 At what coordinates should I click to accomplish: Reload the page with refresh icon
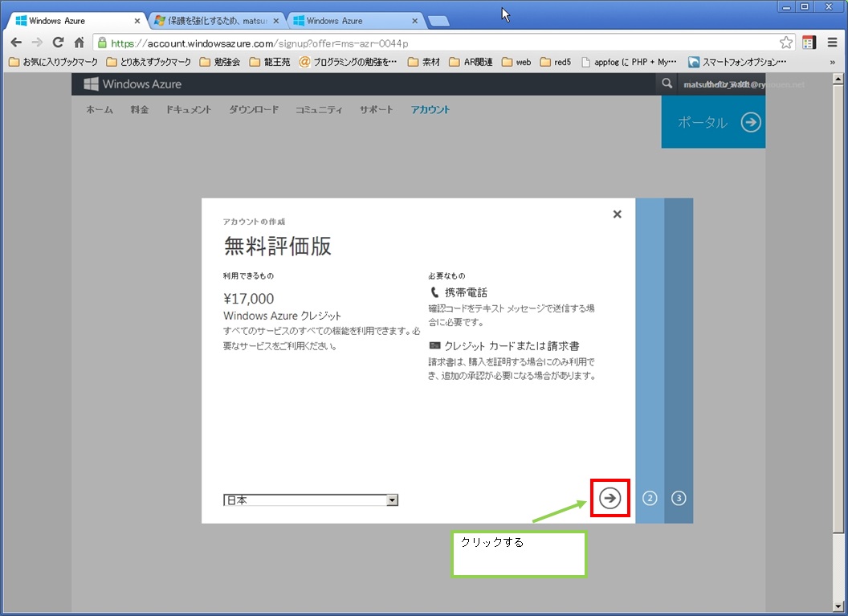[58, 43]
